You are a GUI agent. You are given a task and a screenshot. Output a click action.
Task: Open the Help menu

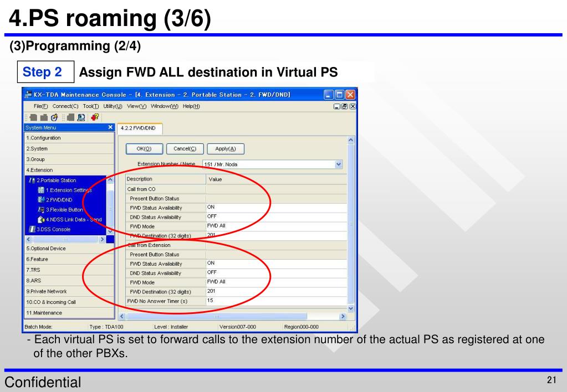[191, 106]
